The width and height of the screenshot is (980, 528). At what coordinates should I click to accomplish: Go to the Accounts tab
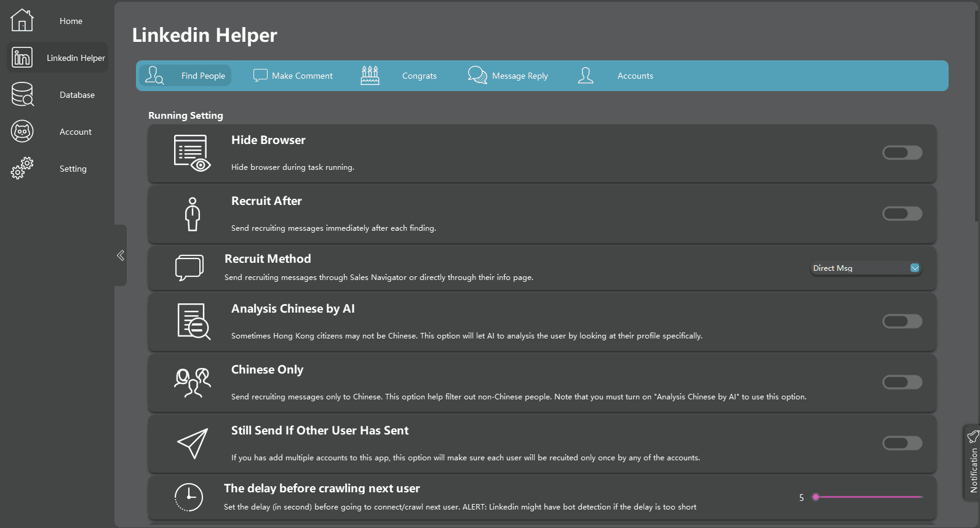[x=615, y=75]
